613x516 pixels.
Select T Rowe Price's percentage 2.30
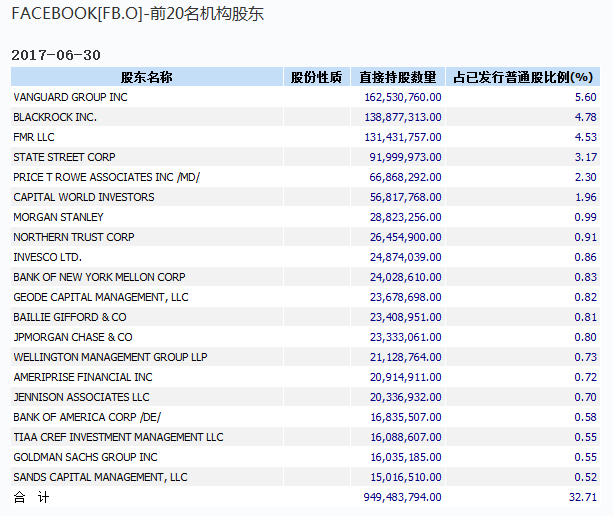pyautogui.click(x=585, y=177)
